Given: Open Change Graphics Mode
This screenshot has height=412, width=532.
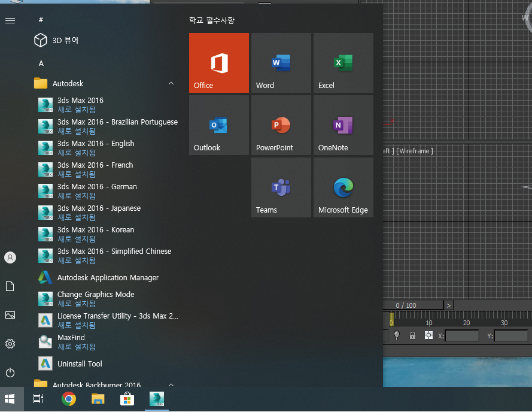Looking at the screenshot, I should click(107, 299).
